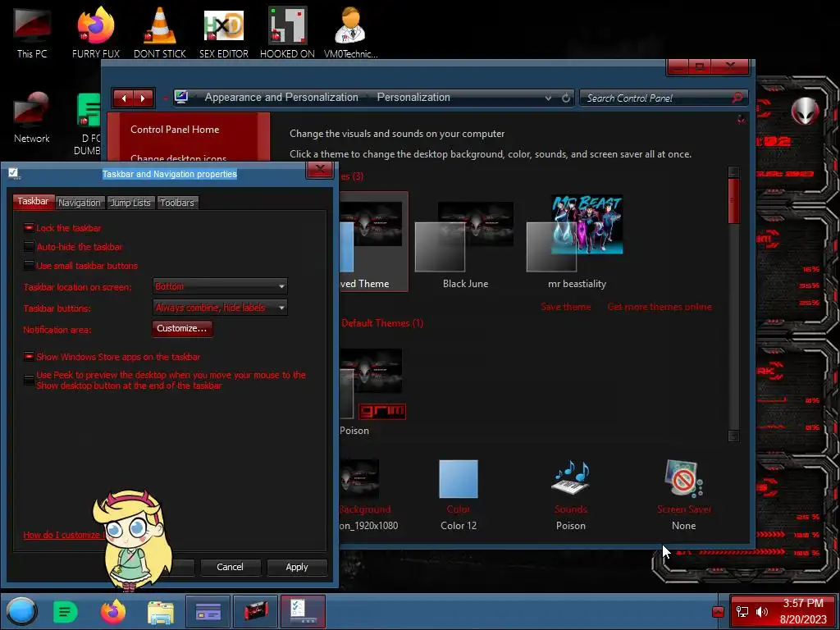Image resolution: width=840 pixels, height=630 pixels.
Task: Launch Firefox from the taskbar
Action: pyautogui.click(x=112, y=612)
